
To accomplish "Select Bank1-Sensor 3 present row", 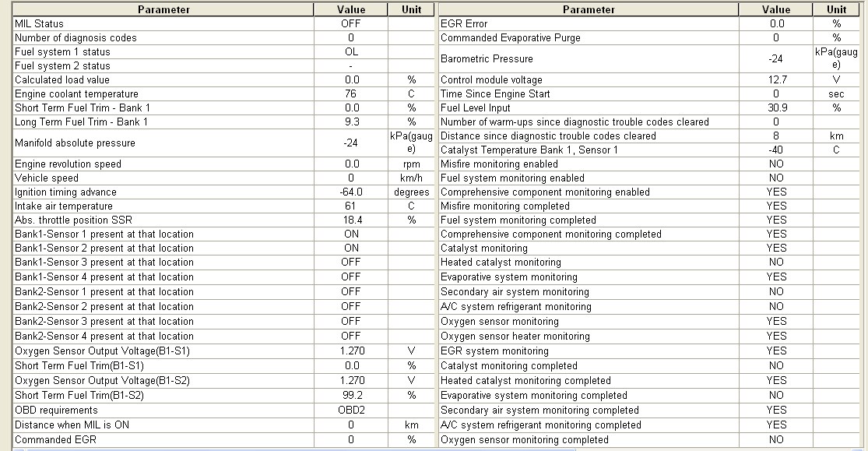I will point(104,262).
